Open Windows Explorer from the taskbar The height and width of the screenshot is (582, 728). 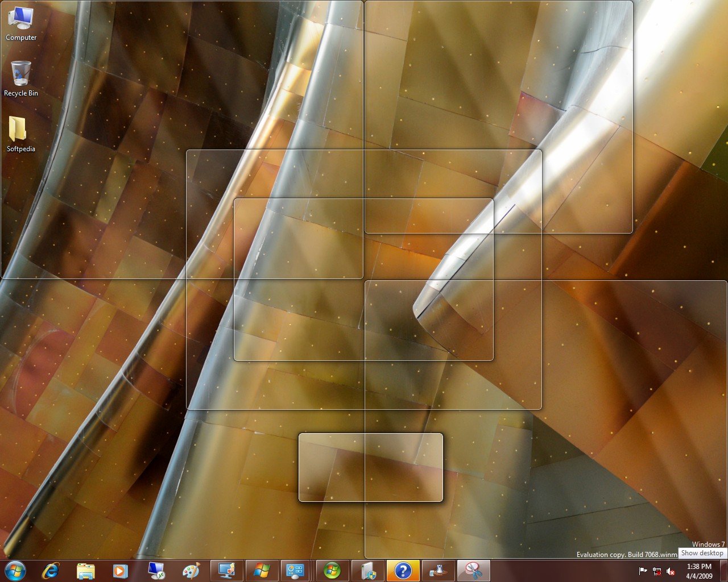(85, 571)
